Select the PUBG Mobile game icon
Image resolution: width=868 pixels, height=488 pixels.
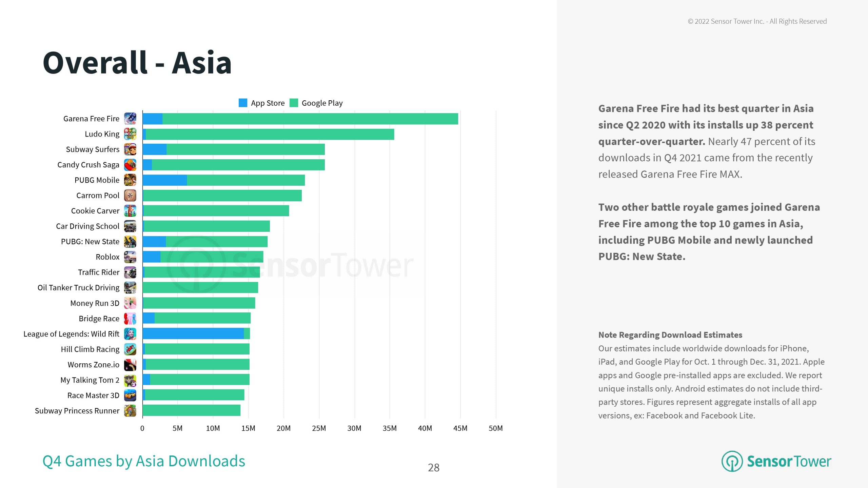pyautogui.click(x=130, y=180)
